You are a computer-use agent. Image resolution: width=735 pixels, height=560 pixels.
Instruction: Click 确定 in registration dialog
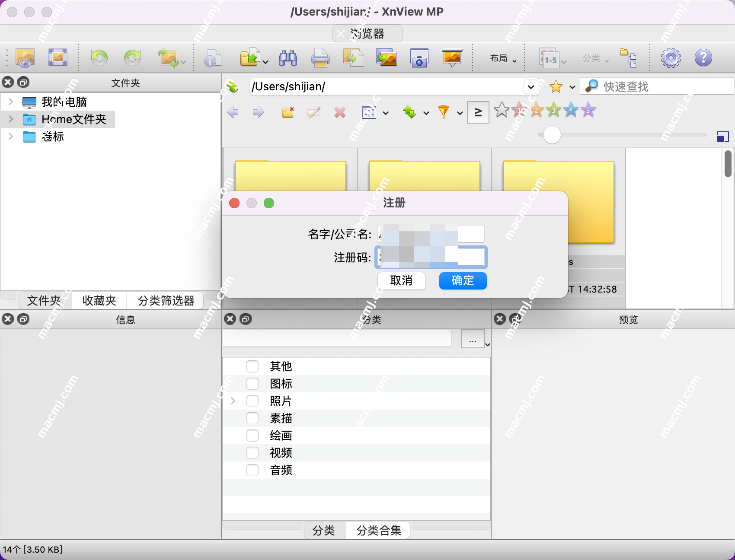pyautogui.click(x=463, y=280)
